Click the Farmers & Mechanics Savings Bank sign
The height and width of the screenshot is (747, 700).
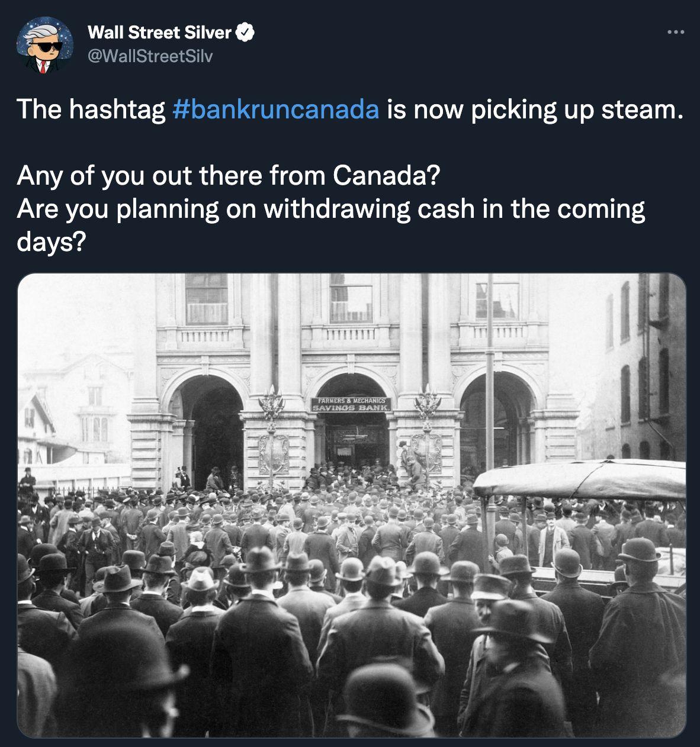351,405
